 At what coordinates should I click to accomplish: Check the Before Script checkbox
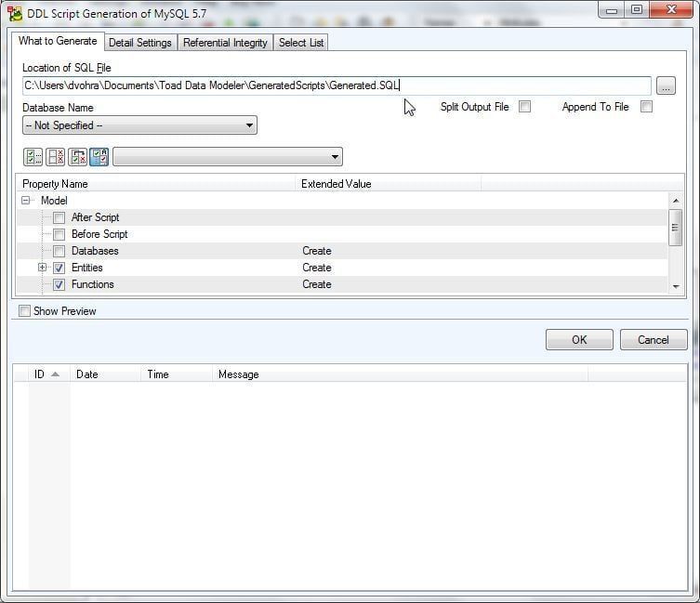click(x=59, y=234)
